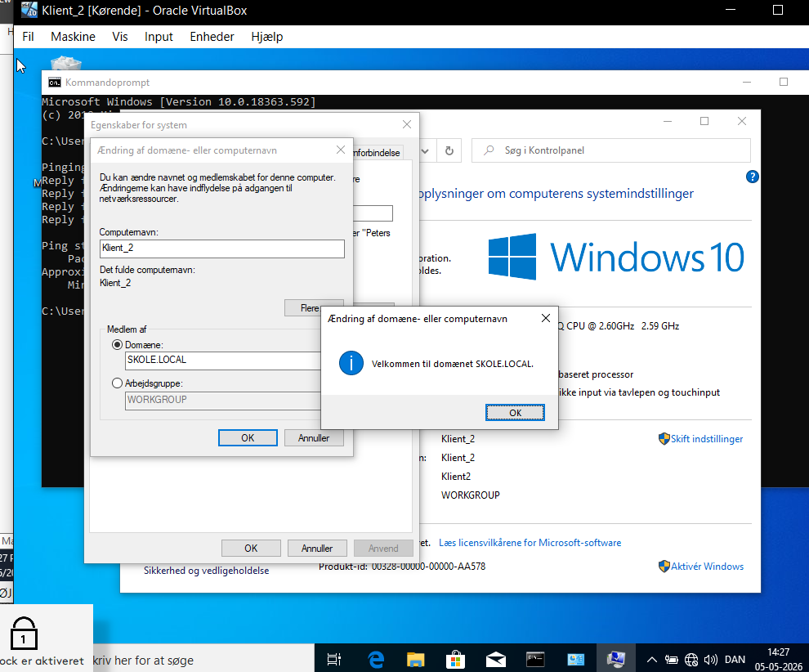Screen dimensions: 809x672
Task: Click the Computernavn field containing Klient_2
Action: (x=221, y=249)
